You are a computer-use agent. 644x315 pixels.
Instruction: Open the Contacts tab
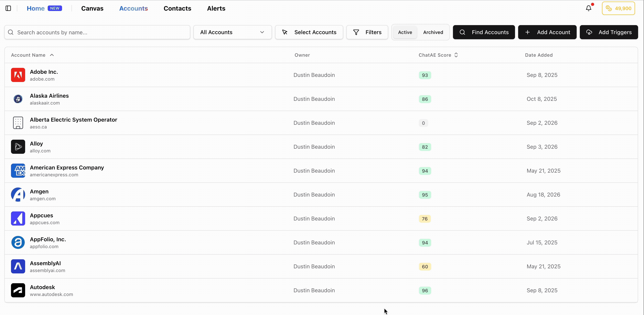tap(177, 8)
